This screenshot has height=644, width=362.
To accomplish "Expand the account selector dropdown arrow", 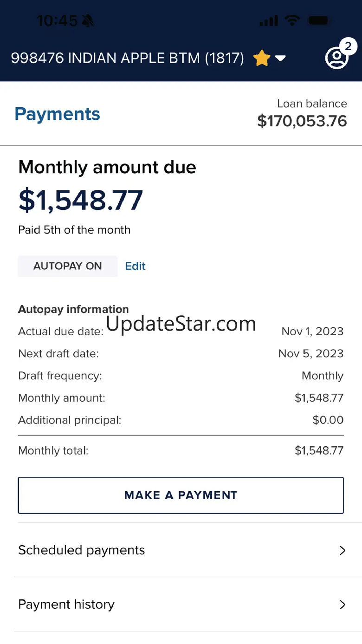I will click(x=280, y=59).
